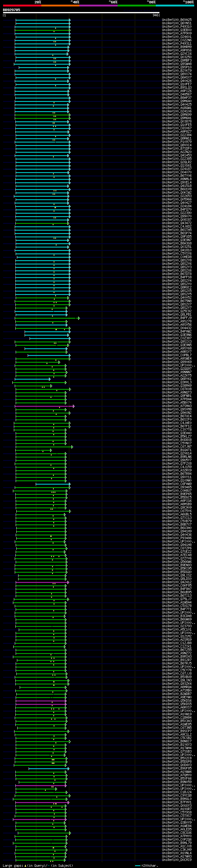Open hit UniRef100_B9HRM9
197x868 pixels.
pos(177,47)
